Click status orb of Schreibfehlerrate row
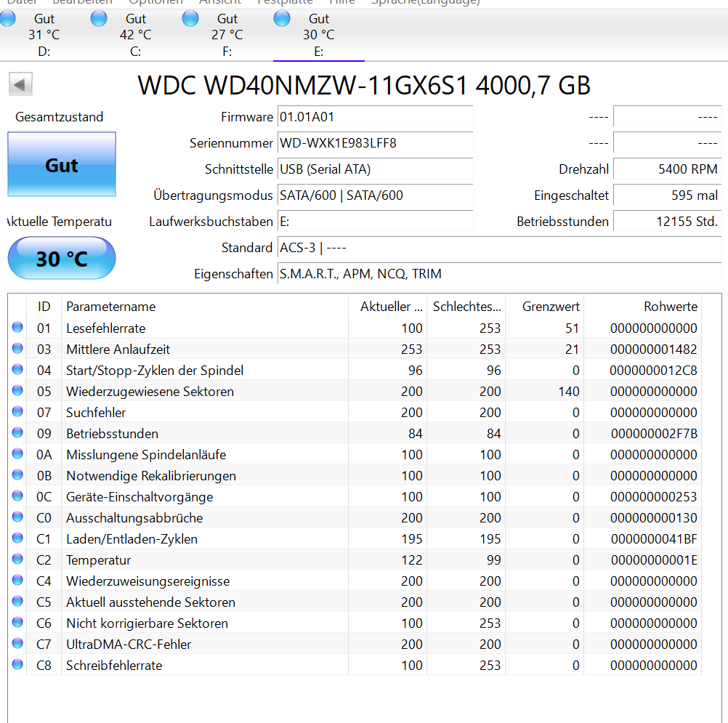The width and height of the screenshot is (728, 723). [x=17, y=664]
